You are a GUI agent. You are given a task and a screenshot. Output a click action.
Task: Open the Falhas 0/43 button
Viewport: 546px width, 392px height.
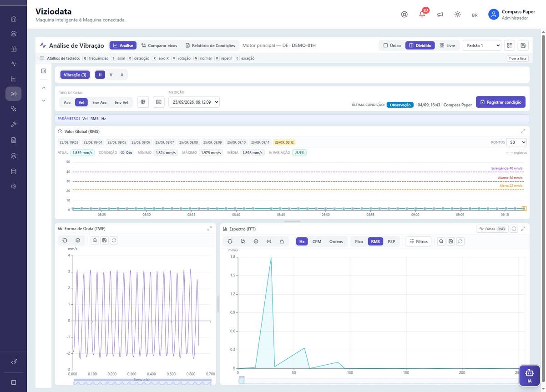[492, 229]
